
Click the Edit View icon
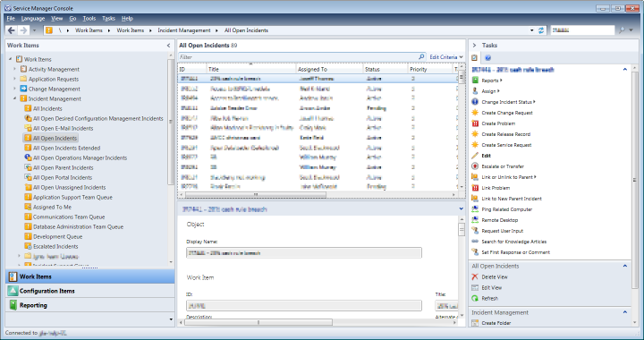pos(475,287)
